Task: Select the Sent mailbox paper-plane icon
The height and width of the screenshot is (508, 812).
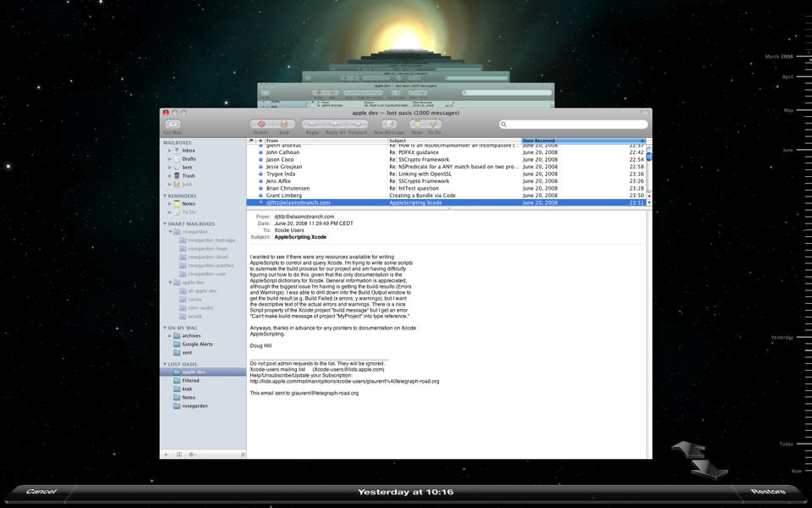Action: tap(177, 167)
